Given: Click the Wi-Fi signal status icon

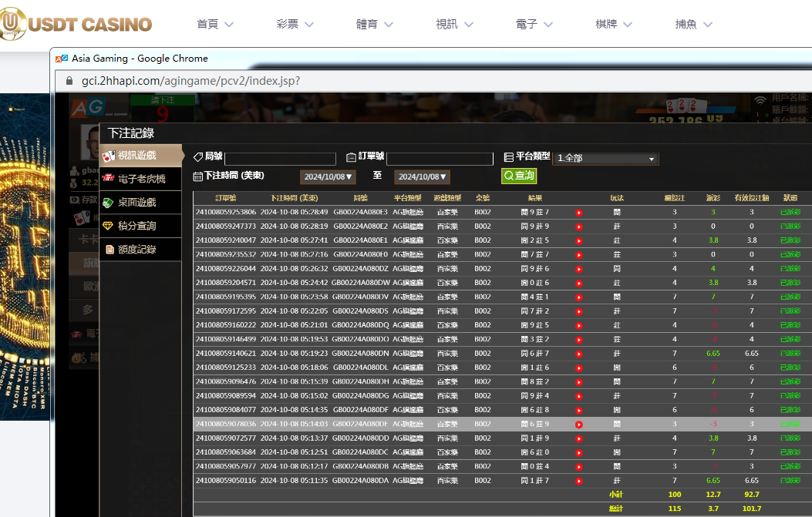Looking at the screenshot, I should tap(760, 100).
